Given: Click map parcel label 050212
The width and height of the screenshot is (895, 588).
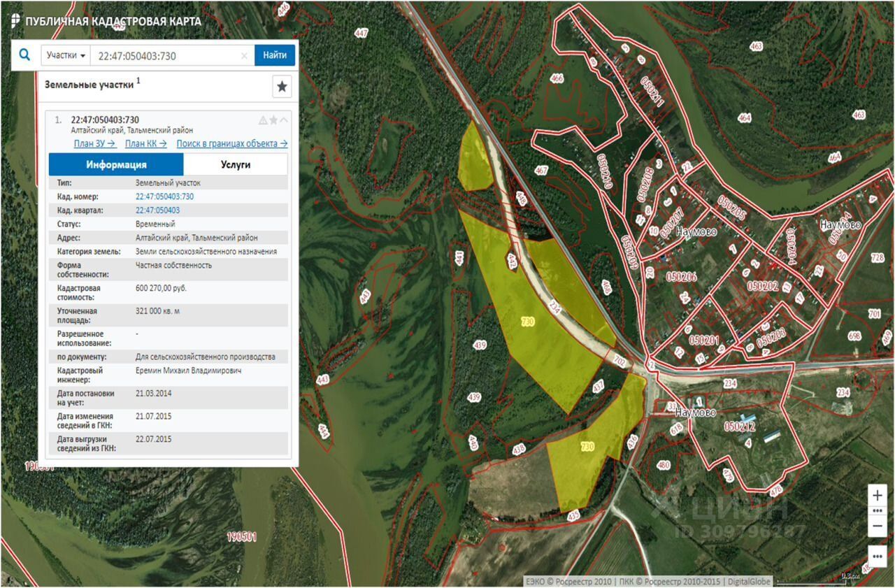Looking at the screenshot, I should coord(739,425).
